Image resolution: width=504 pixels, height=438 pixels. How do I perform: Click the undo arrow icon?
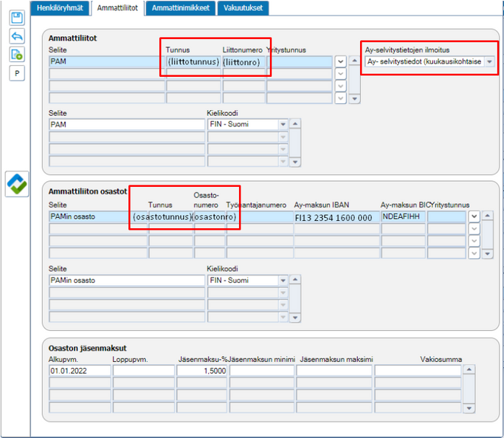[x=17, y=36]
